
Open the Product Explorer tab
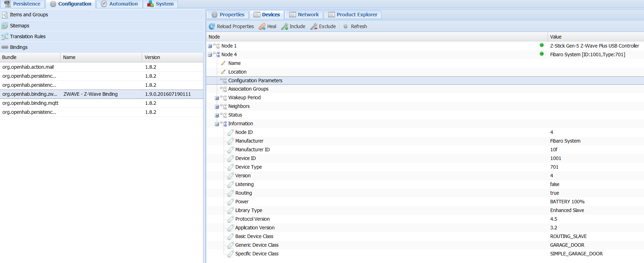click(x=353, y=15)
